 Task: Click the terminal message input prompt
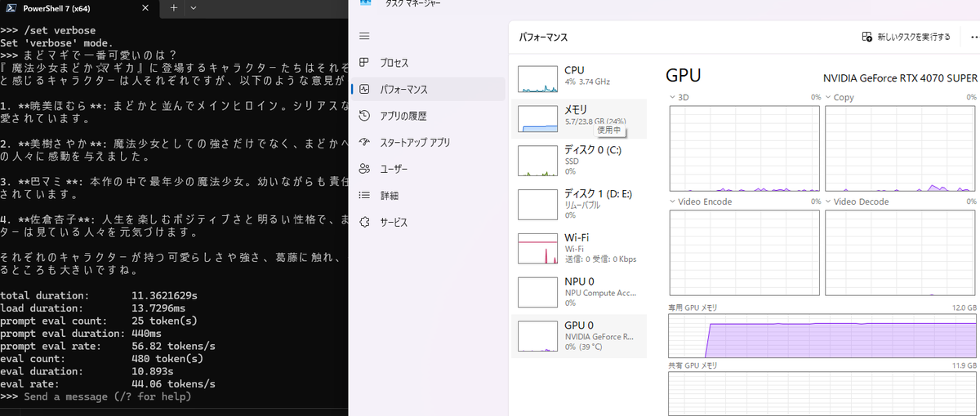point(108,396)
